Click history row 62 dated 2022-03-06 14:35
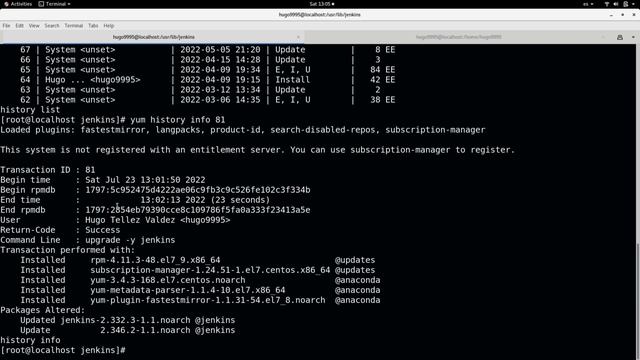The height and width of the screenshot is (360, 640). tap(207, 100)
